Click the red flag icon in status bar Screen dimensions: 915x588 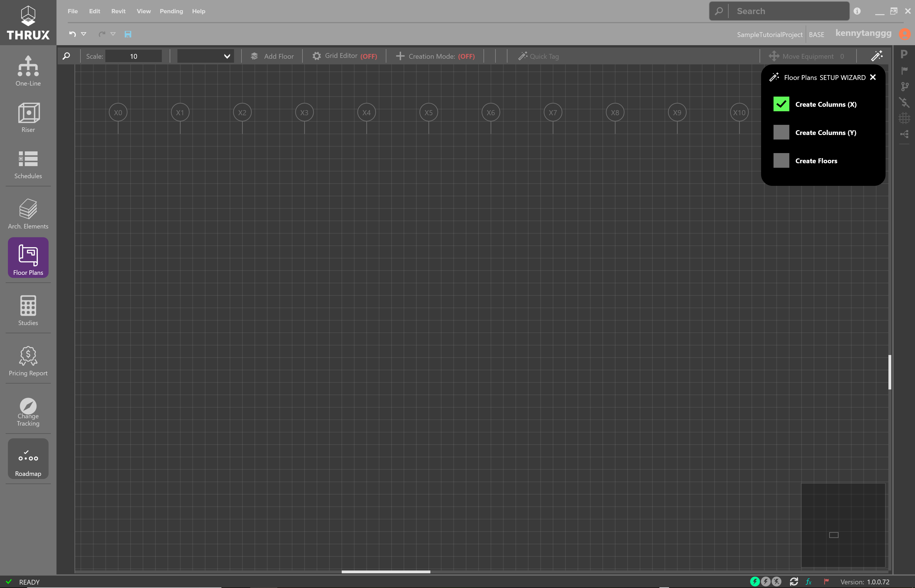tap(826, 582)
